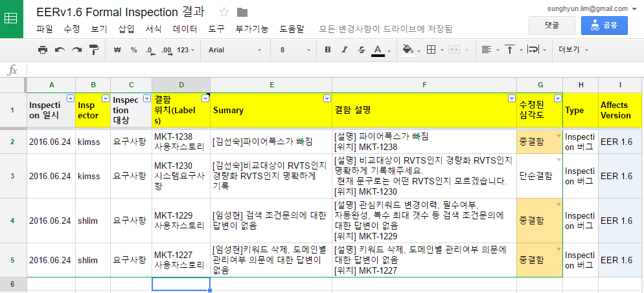Screen dimensions: 644x293
Task: Click the saved-to-Drive status text
Action: [x=385, y=29]
